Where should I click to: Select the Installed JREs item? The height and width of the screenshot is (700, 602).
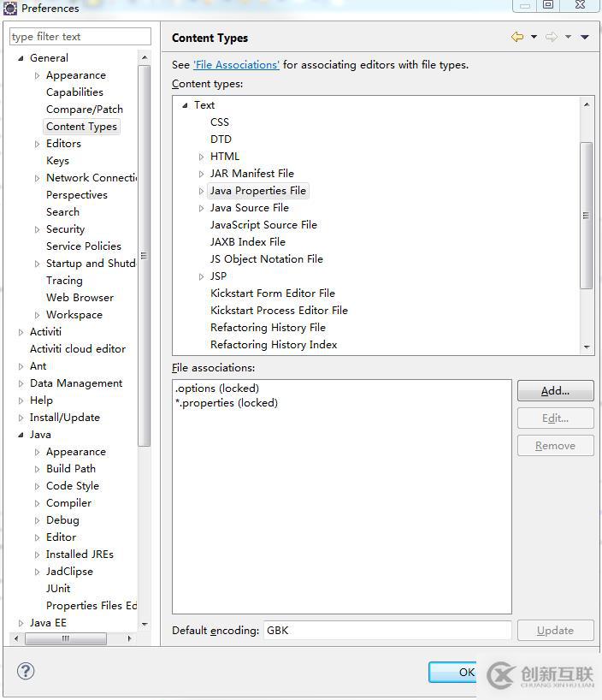click(x=80, y=555)
